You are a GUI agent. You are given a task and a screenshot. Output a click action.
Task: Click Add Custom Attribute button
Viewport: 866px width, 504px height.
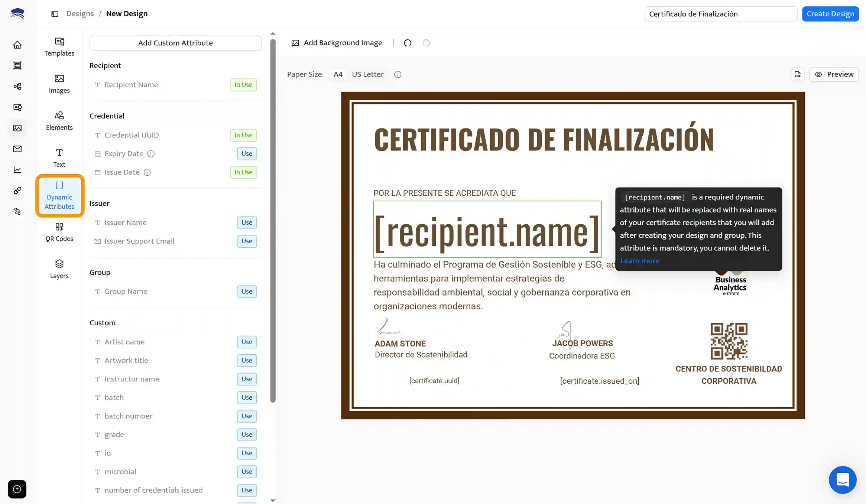coord(175,43)
